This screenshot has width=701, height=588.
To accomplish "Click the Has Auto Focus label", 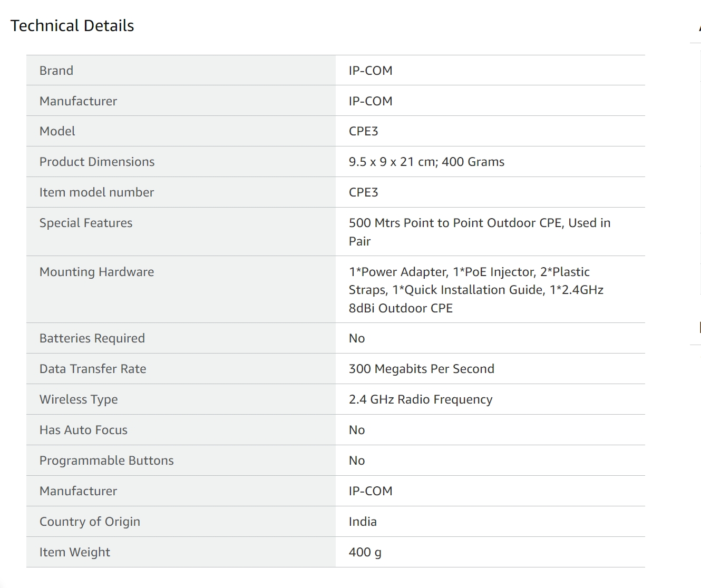I will click(x=83, y=430).
